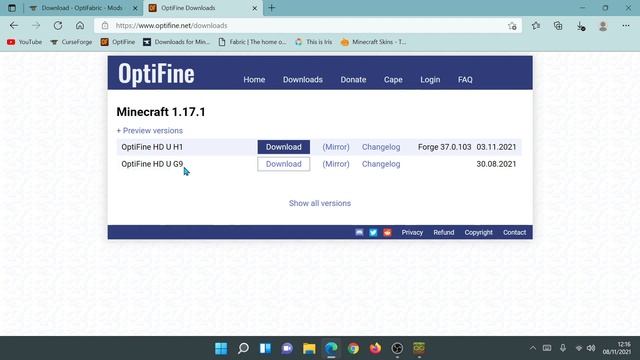Open the Copyright footer link

tap(478, 232)
